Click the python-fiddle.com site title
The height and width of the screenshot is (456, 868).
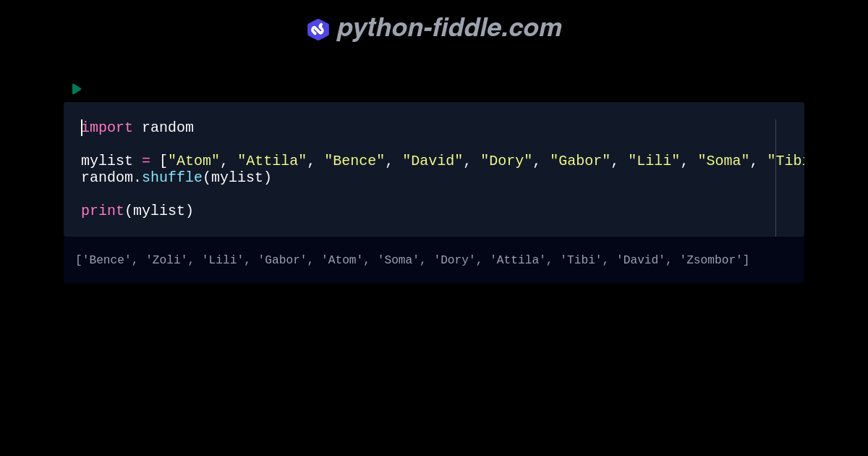coord(449,28)
